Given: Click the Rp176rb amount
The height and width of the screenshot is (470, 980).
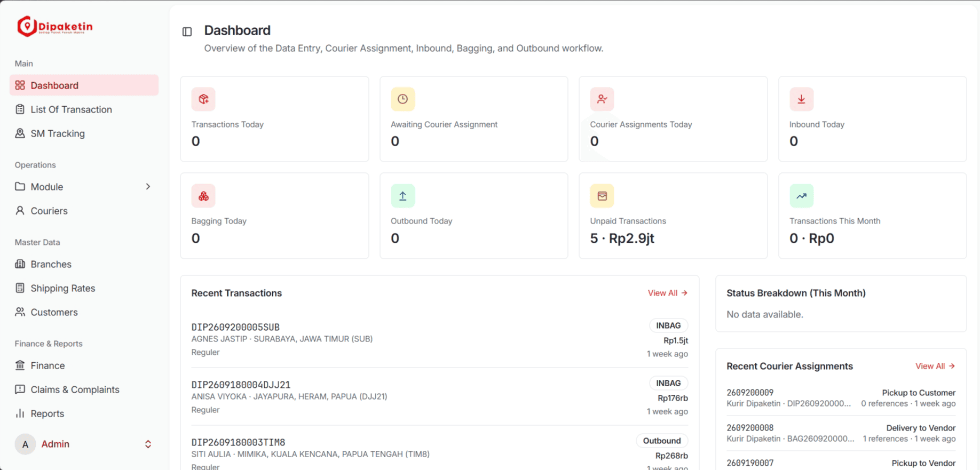Looking at the screenshot, I should [673, 398].
